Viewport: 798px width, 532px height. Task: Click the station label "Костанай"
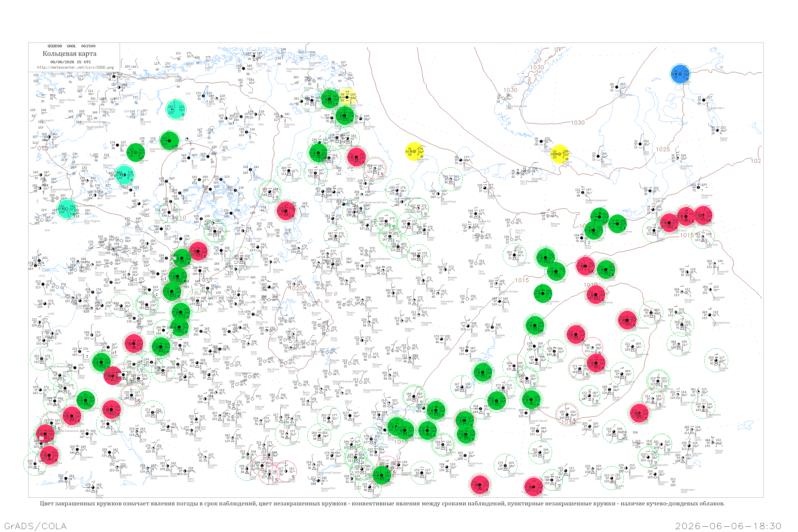coord(574,478)
